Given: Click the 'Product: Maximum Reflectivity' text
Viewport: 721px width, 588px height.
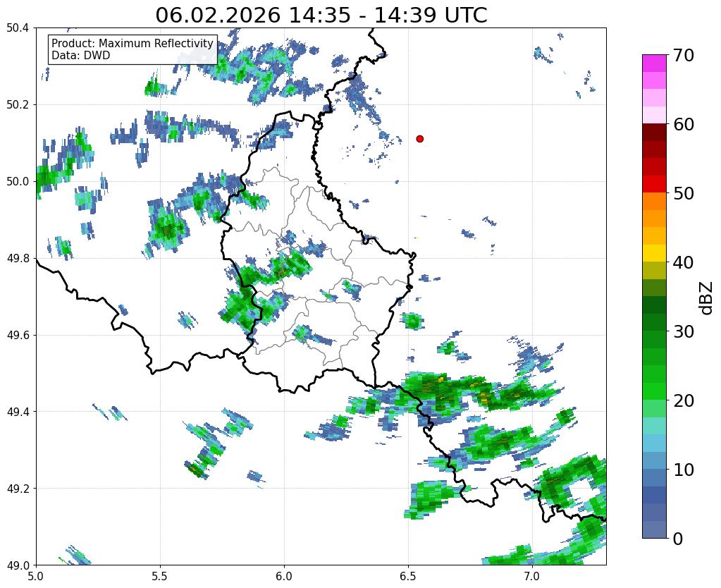Looking at the screenshot, I should (133, 43).
